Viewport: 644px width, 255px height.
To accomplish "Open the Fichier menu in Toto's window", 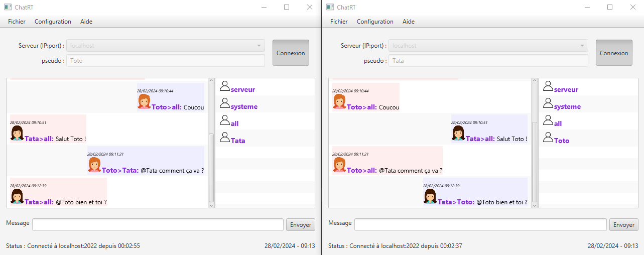I will pyautogui.click(x=17, y=22).
